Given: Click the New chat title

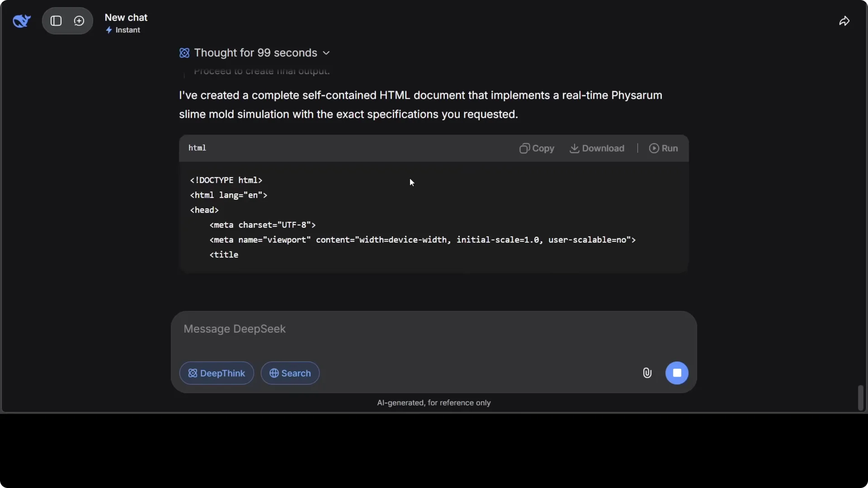Looking at the screenshot, I should tap(126, 18).
